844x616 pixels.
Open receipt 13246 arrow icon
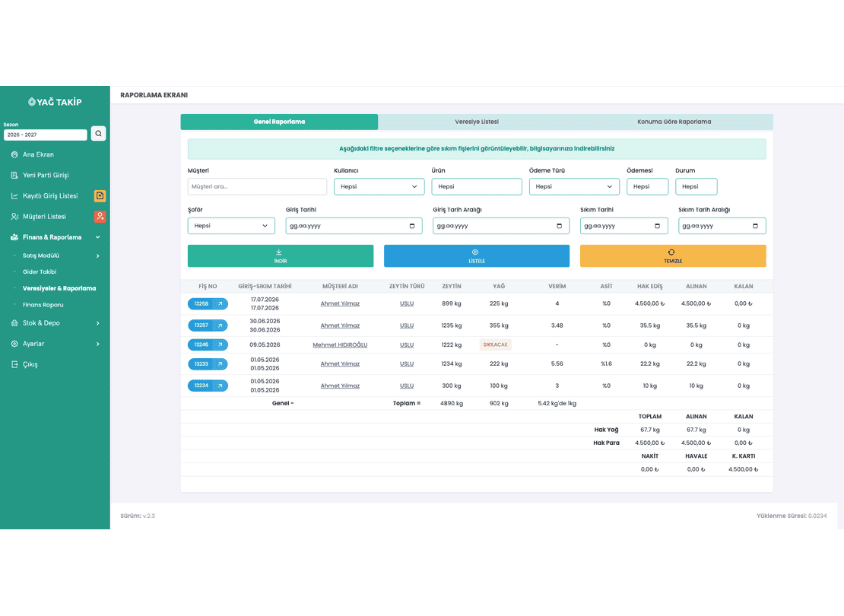pyautogui.click(x=221, y=345)
